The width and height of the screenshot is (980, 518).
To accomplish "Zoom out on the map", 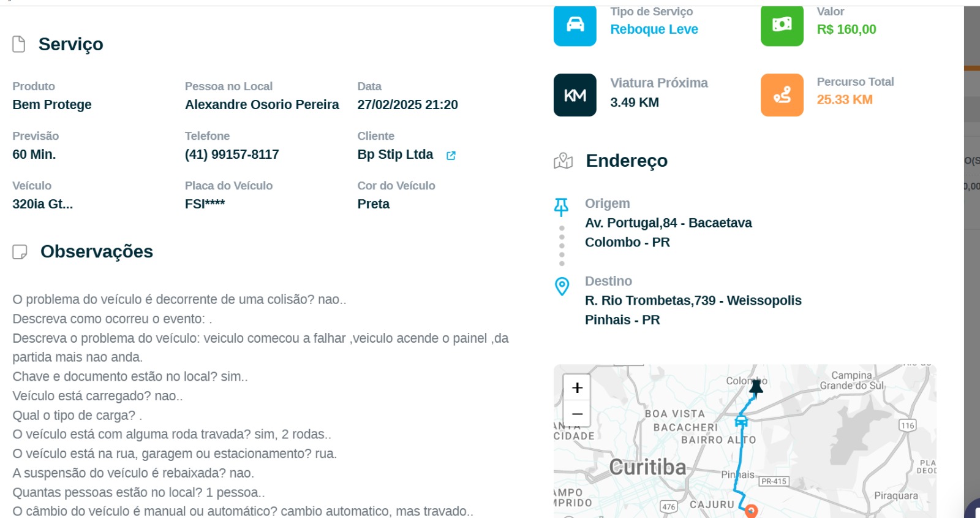I will [x=577, y=414].
